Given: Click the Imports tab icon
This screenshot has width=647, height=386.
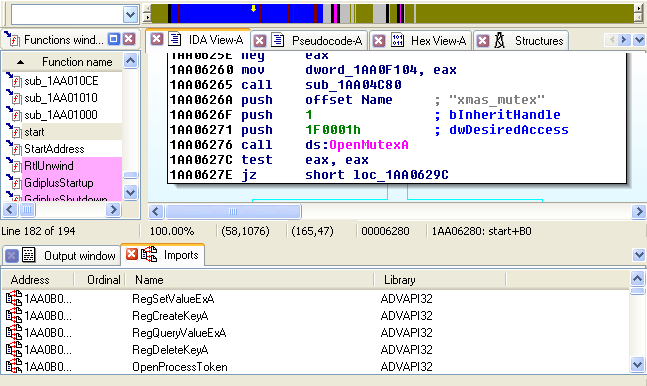Looking at the screenshot, I should [149, 254].
